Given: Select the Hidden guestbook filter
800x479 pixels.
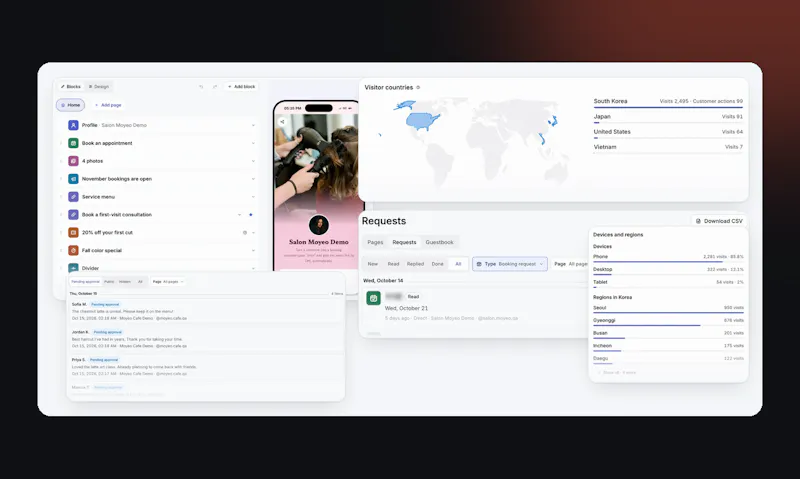Looking at the screenshot, I should [x=124, y=282].
